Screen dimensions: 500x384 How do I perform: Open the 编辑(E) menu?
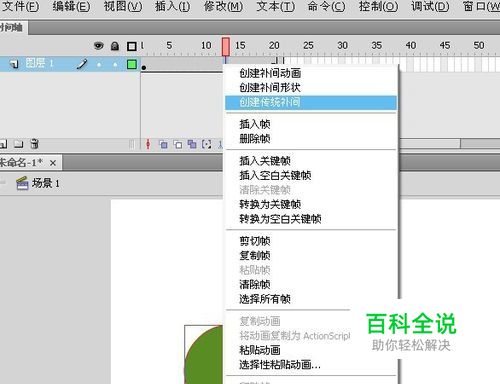(x=71, y=6)
